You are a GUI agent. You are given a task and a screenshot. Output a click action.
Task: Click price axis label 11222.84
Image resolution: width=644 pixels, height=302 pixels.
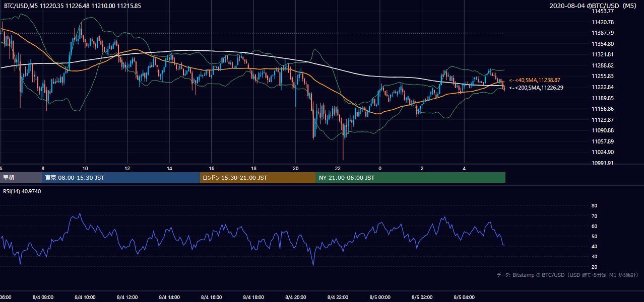click(603, 87)
